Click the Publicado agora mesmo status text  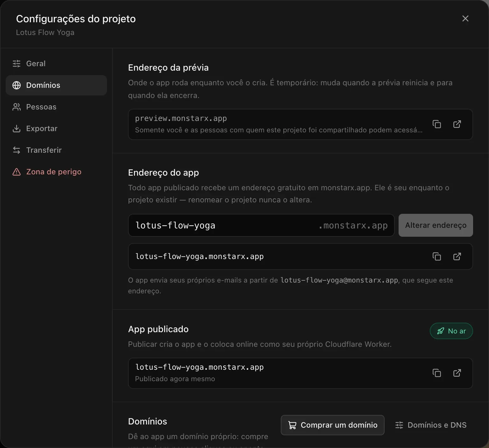pyautogui.click(x=175, y=379)
